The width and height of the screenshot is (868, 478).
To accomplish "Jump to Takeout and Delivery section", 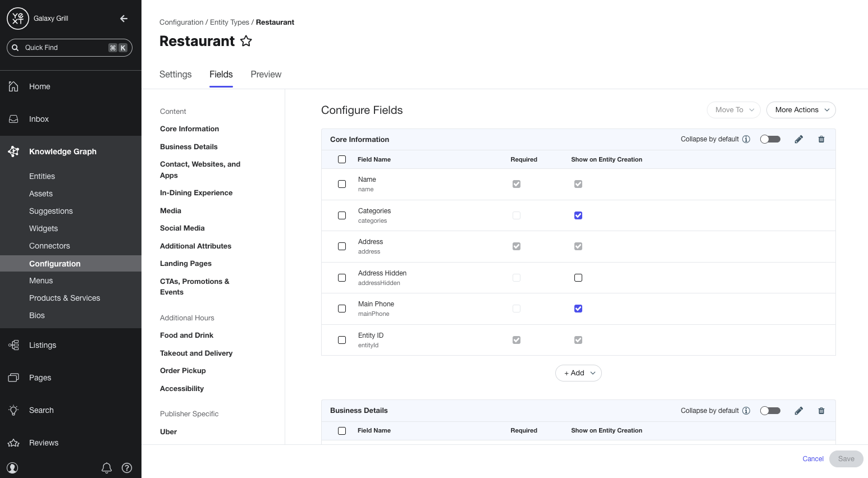I will click(196, 353).
